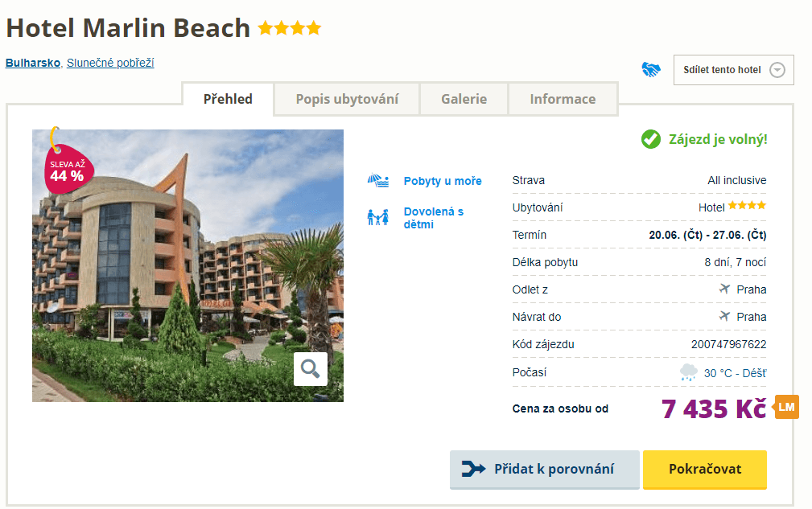The image size is (812, 509).
Task: Click Přidat k porovnání button
Action: tap(545, 469)
